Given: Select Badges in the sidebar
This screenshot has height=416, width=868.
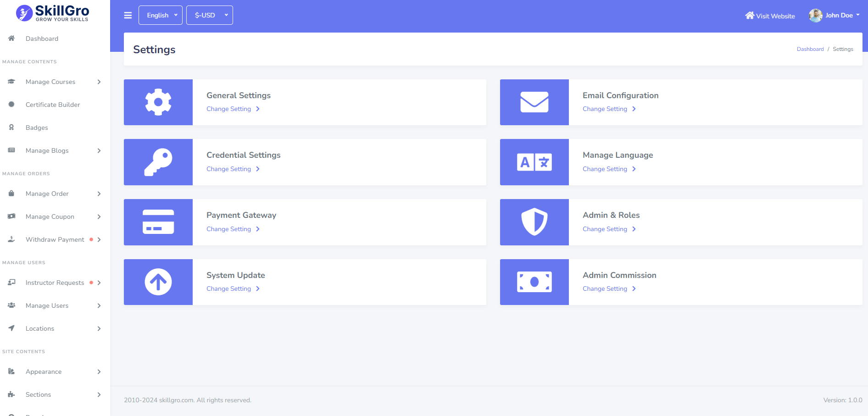Looking at the screenshot, I should tap(37, 128).
